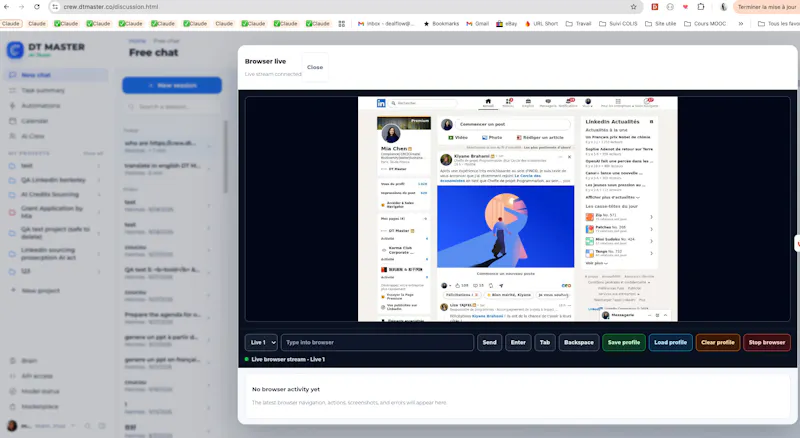
Task: Open the Tous les favoris folder
Action: (779, 23)
